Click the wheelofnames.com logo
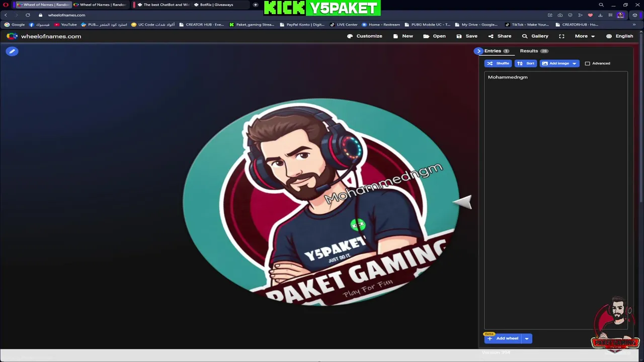The image size is (644, 362). click(44, 36)
